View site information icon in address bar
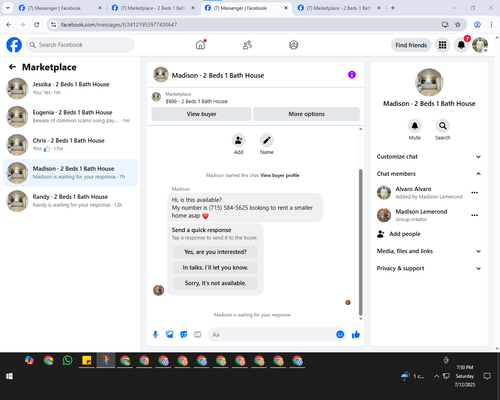Viewport: 500px width, 400px height. click(54, 25)
